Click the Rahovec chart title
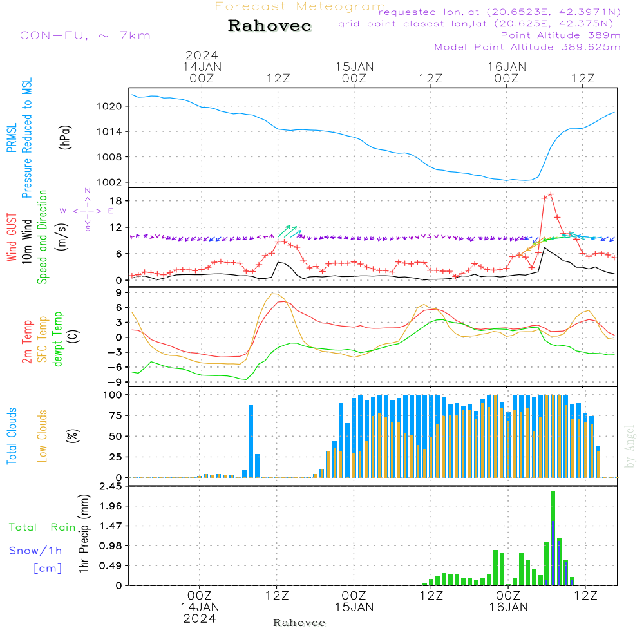Image resolution: width=644 pixels, height=644 pixels. pyautogui.click(x=269, y=26)
